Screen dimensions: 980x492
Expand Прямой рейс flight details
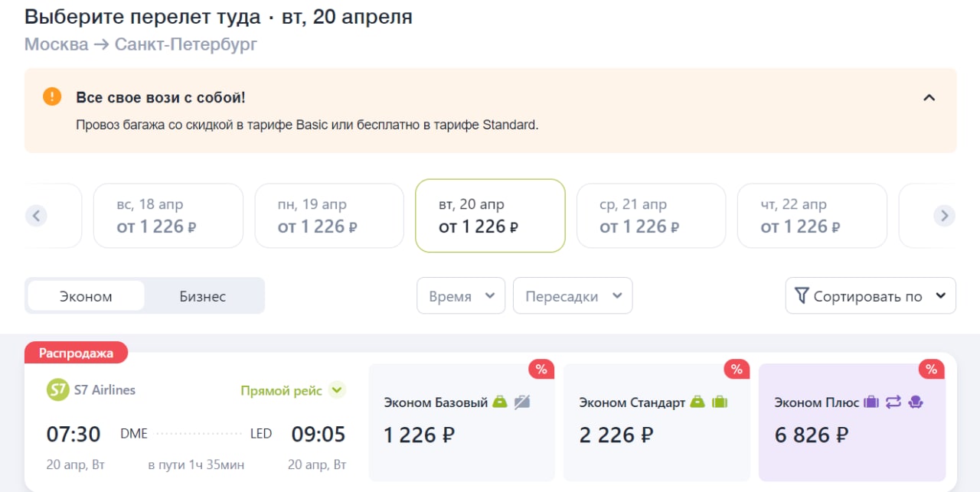click(337, 390)
